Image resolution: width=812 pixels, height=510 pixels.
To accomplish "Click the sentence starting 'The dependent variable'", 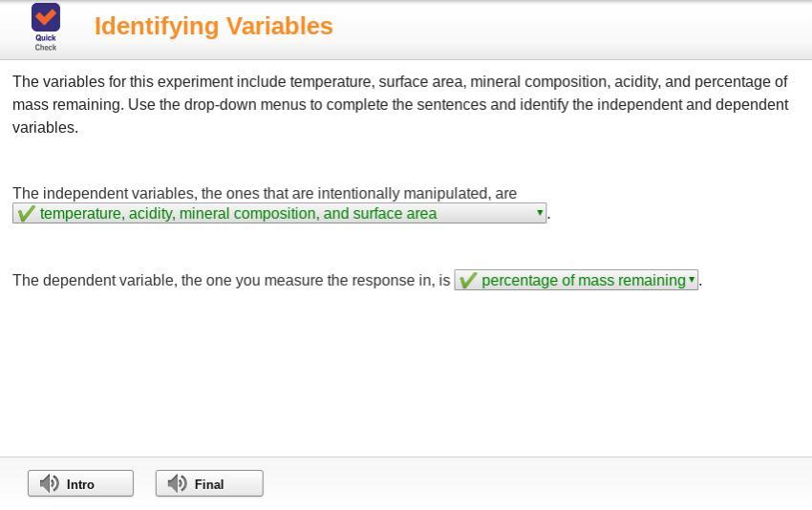I will [231, 280].
